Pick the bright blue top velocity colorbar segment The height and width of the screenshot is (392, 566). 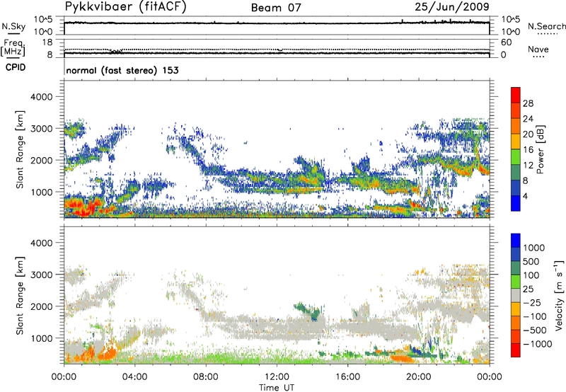516,241
